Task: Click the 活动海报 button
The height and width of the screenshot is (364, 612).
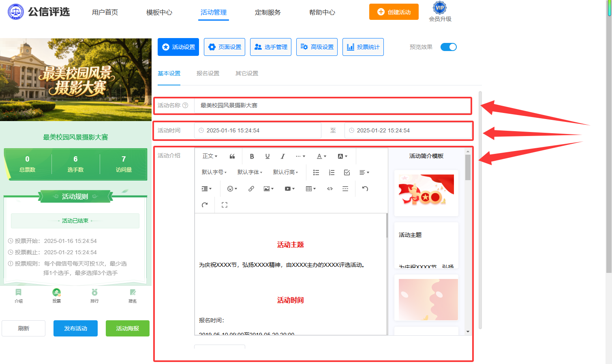Action: pos(128,328)
